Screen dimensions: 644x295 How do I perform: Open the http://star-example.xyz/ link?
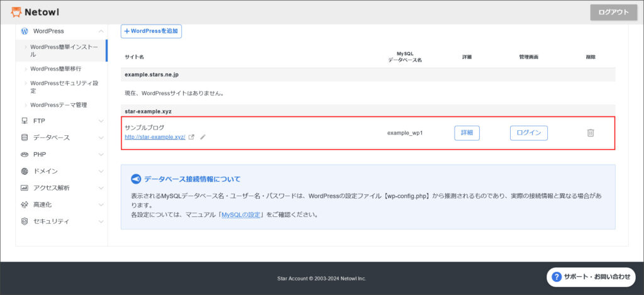(155, 137)
